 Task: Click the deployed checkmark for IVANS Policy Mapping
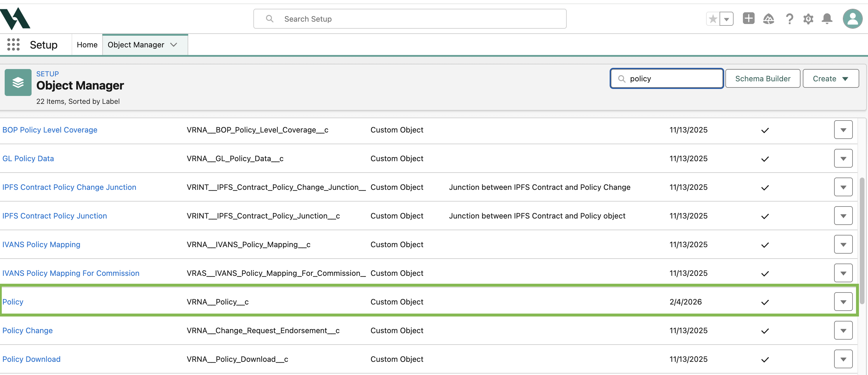[765, 245]
